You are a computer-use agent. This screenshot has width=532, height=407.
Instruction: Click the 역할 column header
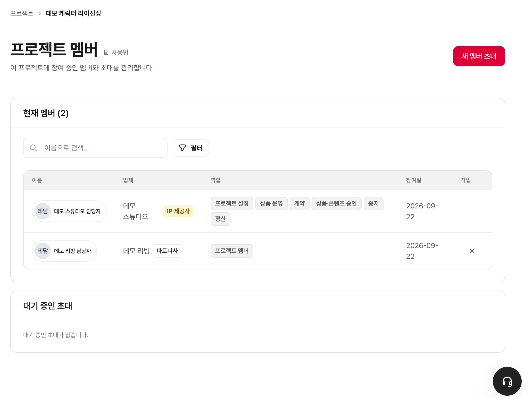tap(215, 180)
